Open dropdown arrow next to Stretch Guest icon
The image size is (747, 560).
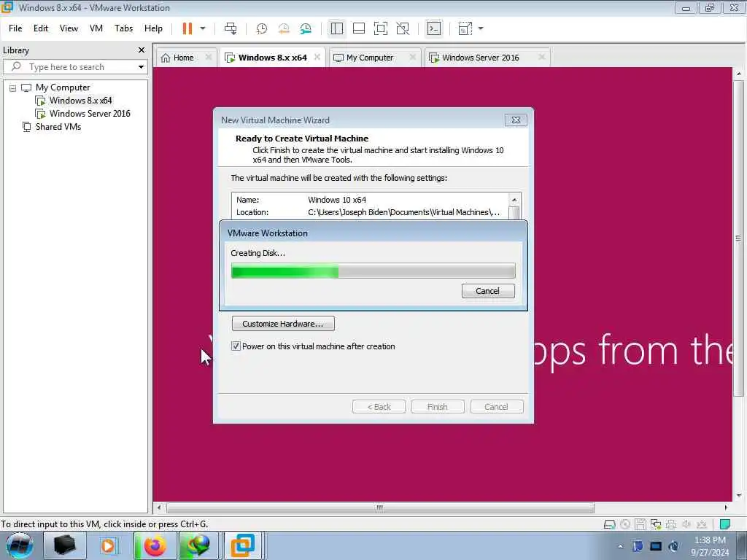click(481, 28)
